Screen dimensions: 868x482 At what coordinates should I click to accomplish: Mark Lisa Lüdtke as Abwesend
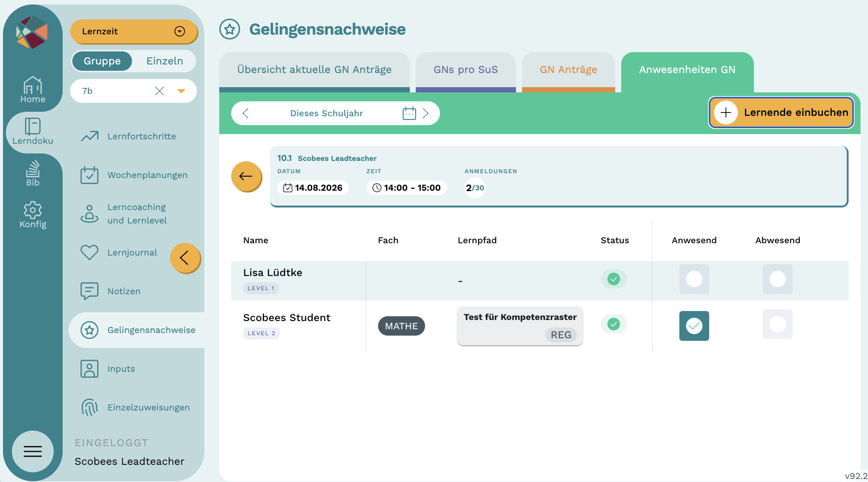click(778, 279)
